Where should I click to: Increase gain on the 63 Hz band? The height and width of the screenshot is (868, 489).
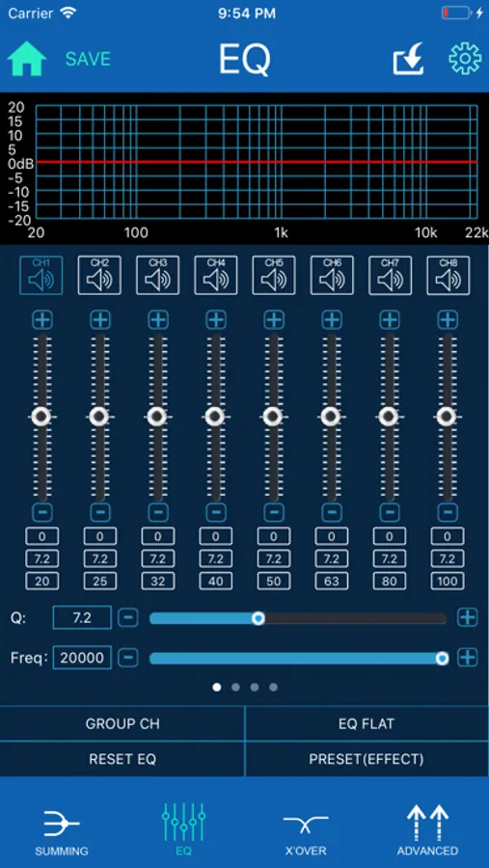click(332, 320)
